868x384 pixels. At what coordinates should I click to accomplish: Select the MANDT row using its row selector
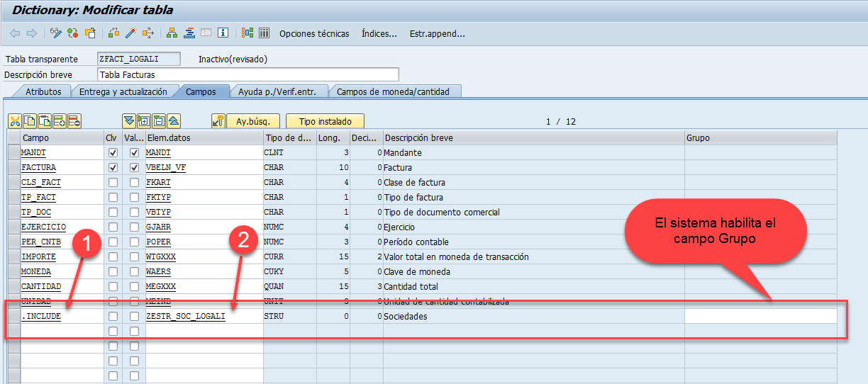tap(13, 153)
